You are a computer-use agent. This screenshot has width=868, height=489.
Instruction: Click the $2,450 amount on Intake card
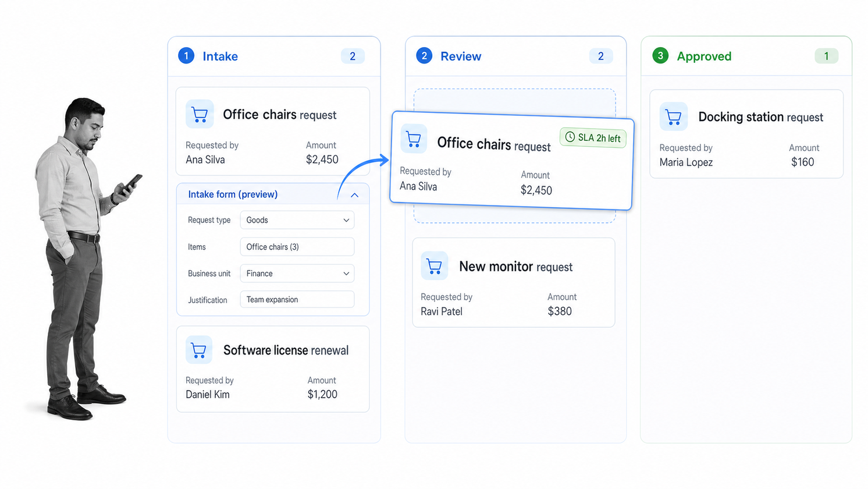[x=322, y=160]
